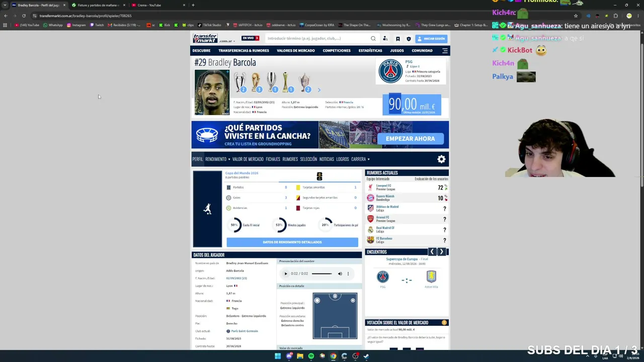
Task: Click the Bayern Múnich crest in rumours
Action: [371, 198]
